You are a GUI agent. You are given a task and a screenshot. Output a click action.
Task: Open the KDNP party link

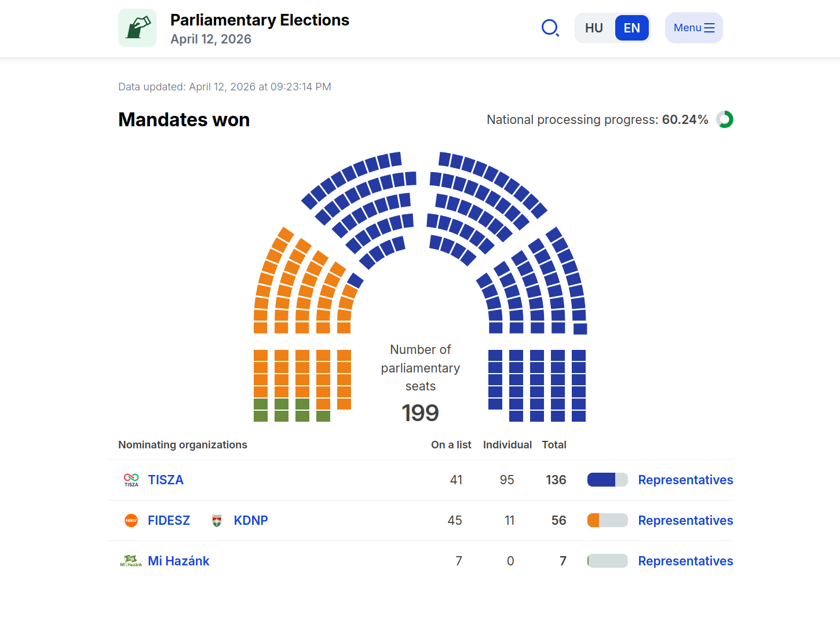point(251,520)
